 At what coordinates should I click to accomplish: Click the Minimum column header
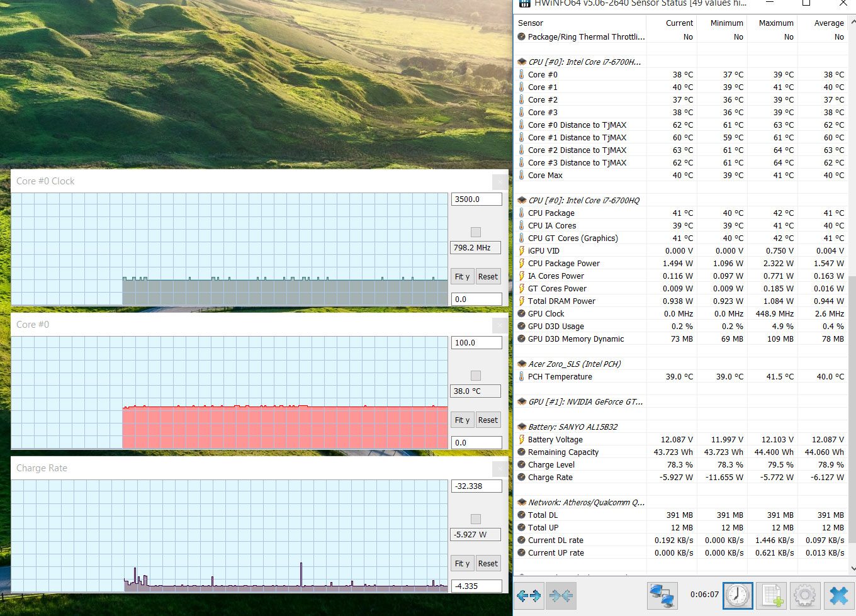click(721, 23)
